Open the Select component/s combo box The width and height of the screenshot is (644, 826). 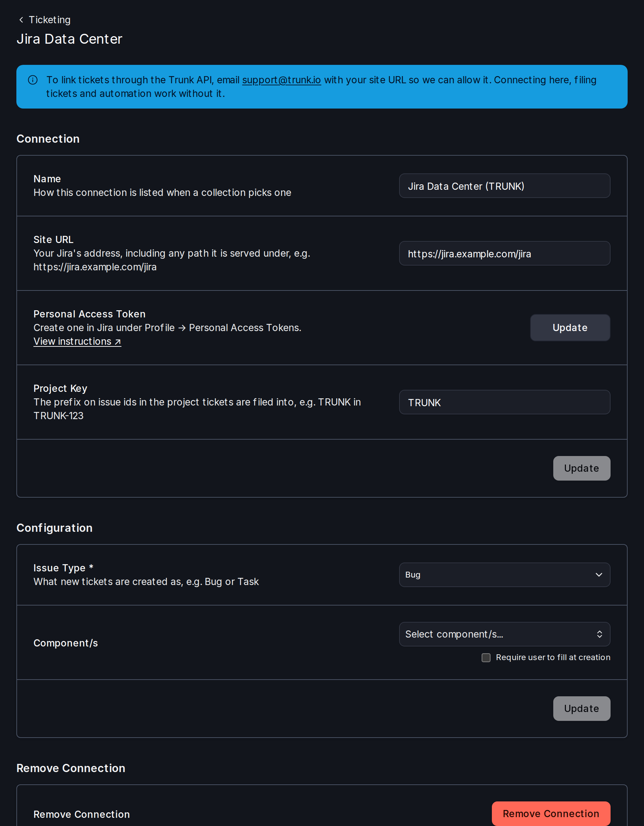[x=504, y=634]
